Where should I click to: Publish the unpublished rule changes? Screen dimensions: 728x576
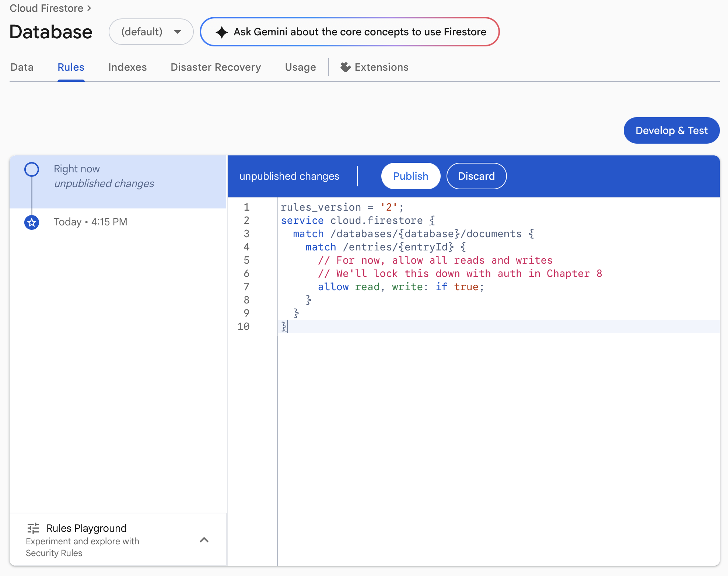tap(410, 176)
